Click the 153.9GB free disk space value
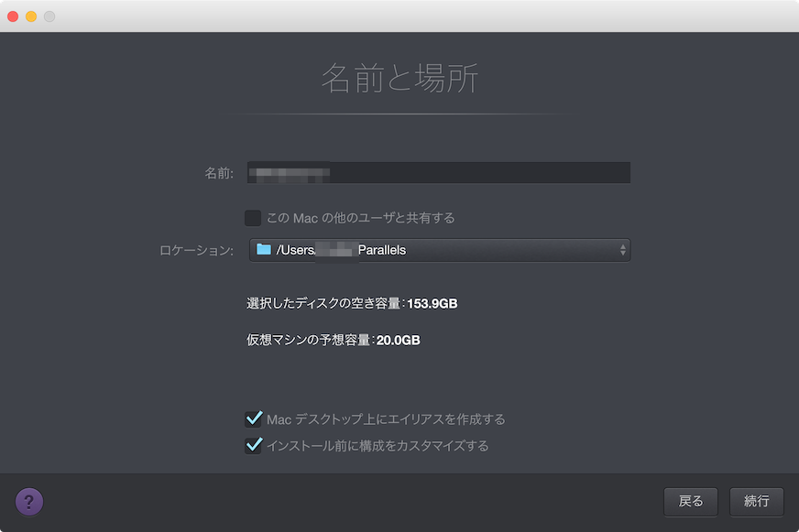Screen dimensions: 799x532 pyautogui.click(x=432, y=304)
